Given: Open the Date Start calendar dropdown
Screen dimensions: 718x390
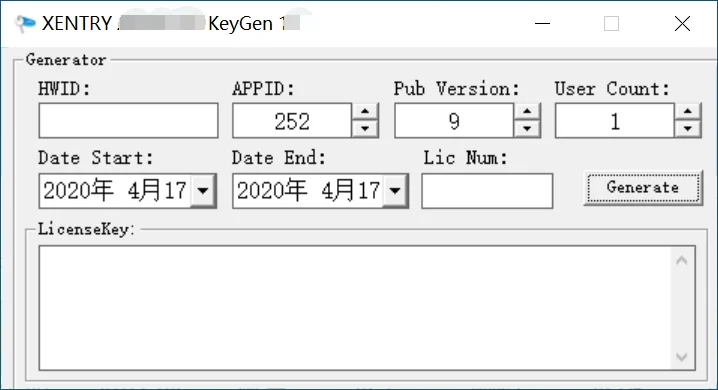Looking at the screenshot, I should coord(203,190).
